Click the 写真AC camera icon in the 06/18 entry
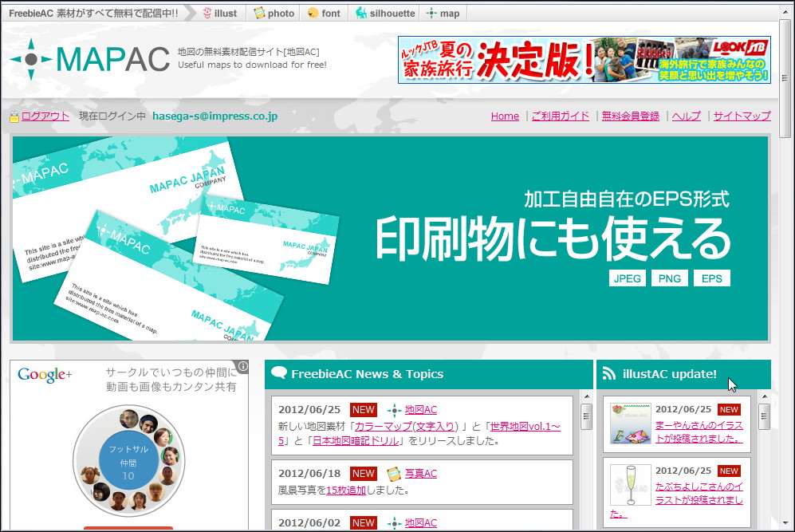Image resolution: width=795 pixels, height=532 pixels. click(x=395, y=473)
